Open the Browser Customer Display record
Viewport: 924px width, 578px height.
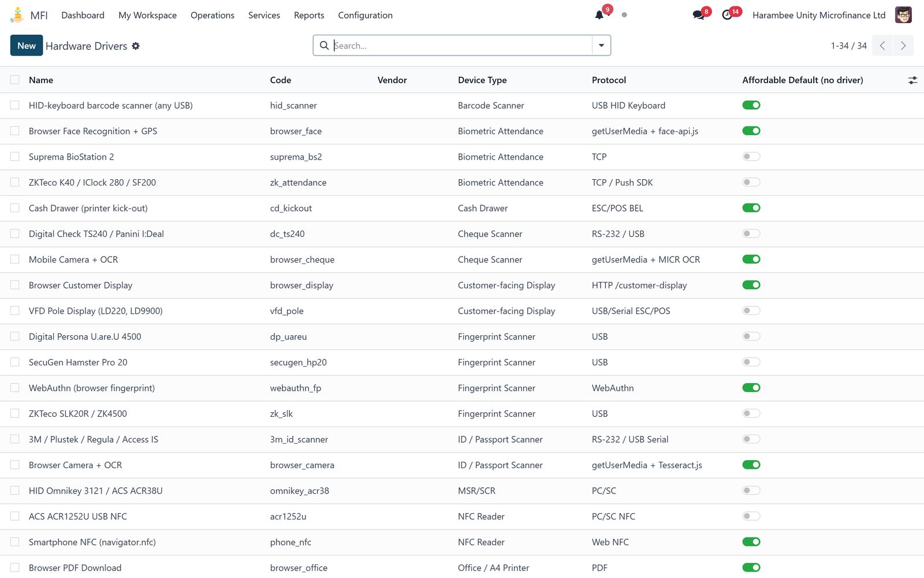tap(80, 286)
